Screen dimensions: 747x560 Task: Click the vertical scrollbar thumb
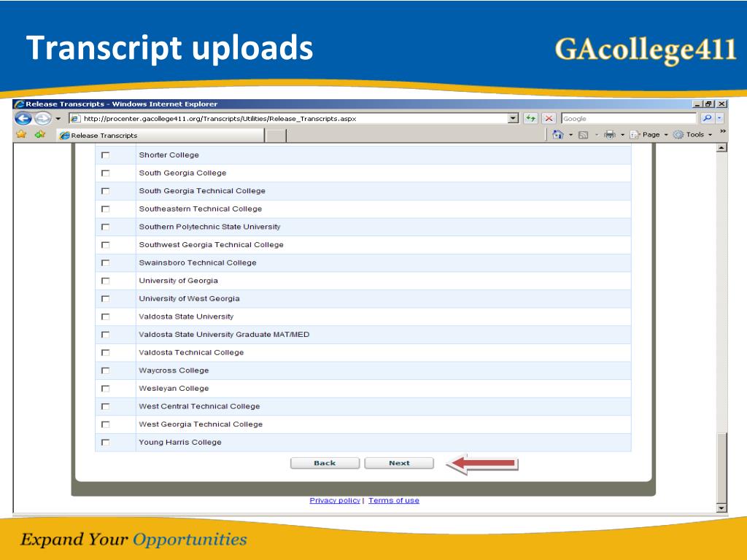721,467
